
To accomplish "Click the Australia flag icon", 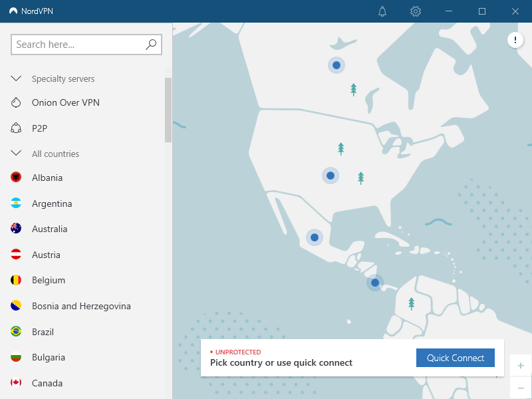I will 16,228.
